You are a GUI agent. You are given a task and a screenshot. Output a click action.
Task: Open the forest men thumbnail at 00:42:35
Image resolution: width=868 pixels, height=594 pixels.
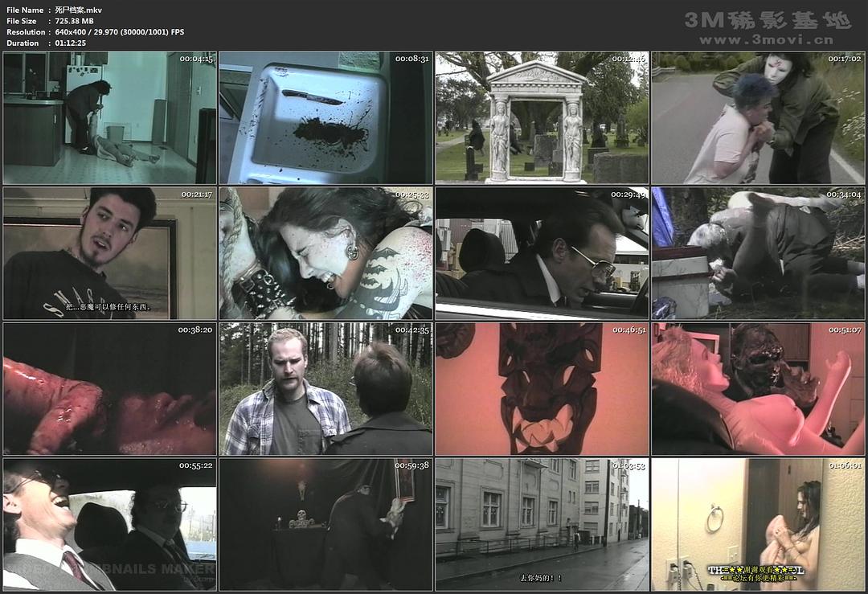pos(325,389)
